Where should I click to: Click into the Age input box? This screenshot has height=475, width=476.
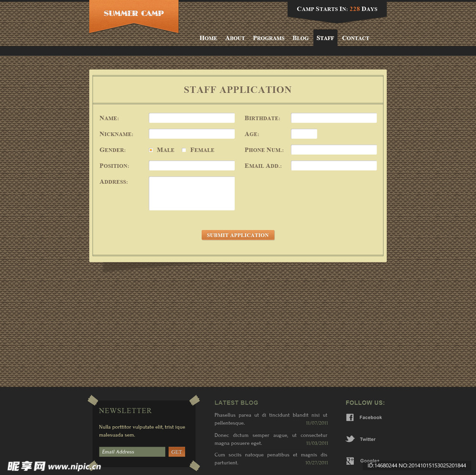coord(304,134)
